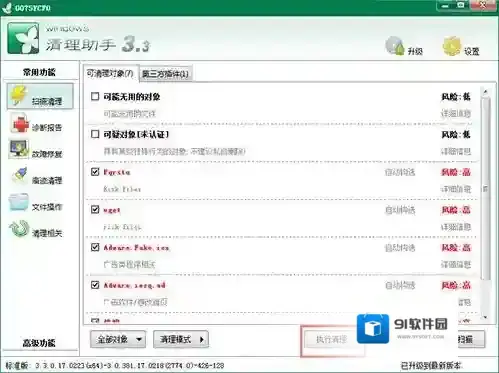
Task: Open 详细信息 link for wget
Action: [456, 227]
